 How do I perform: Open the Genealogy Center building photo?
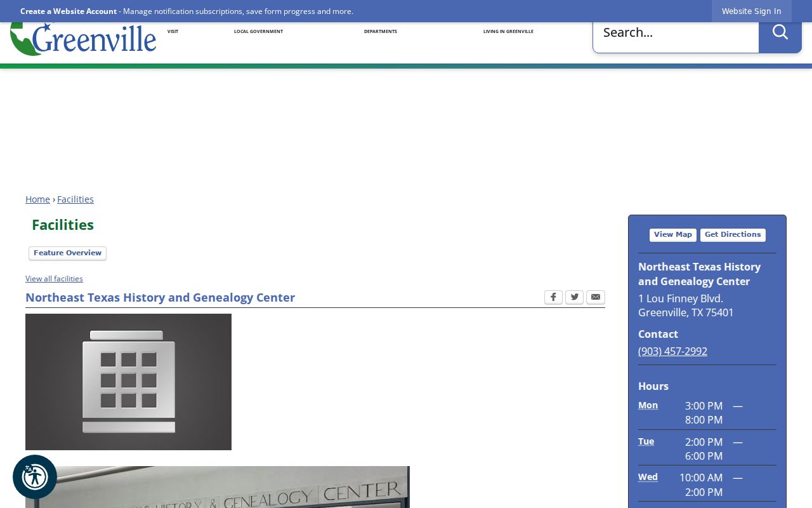click(x=218, y=487)
